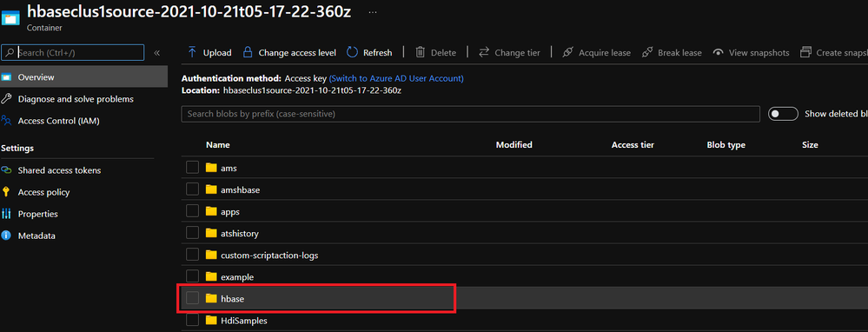Click the Acquire lease icon
This screenshot has width=868, height=332.
(567, 52)
